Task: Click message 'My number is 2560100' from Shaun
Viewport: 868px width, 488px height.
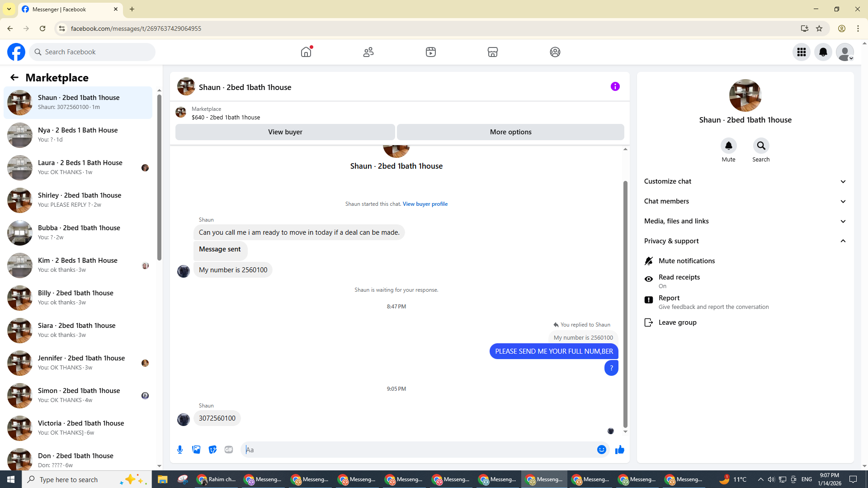Action: [x=233, y=270]
